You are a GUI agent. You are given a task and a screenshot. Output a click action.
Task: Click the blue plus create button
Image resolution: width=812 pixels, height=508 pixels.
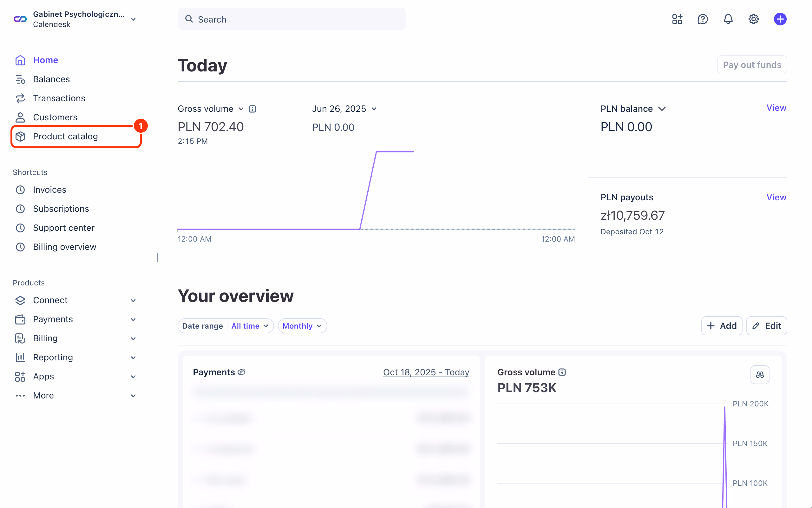click(x=780, y=19)
